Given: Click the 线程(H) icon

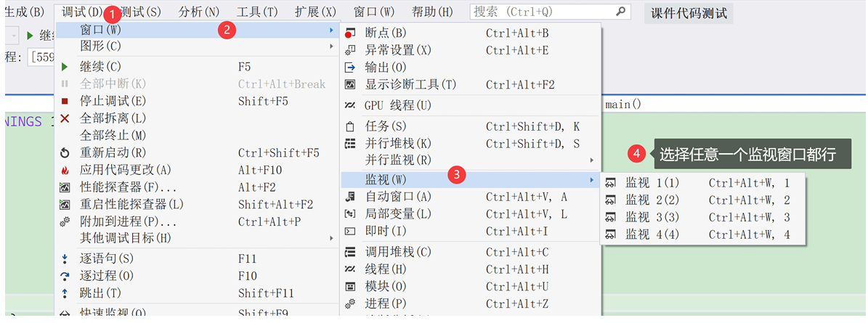Looking at the screenshot, I should pyautogui.click(x=349, y=269).
